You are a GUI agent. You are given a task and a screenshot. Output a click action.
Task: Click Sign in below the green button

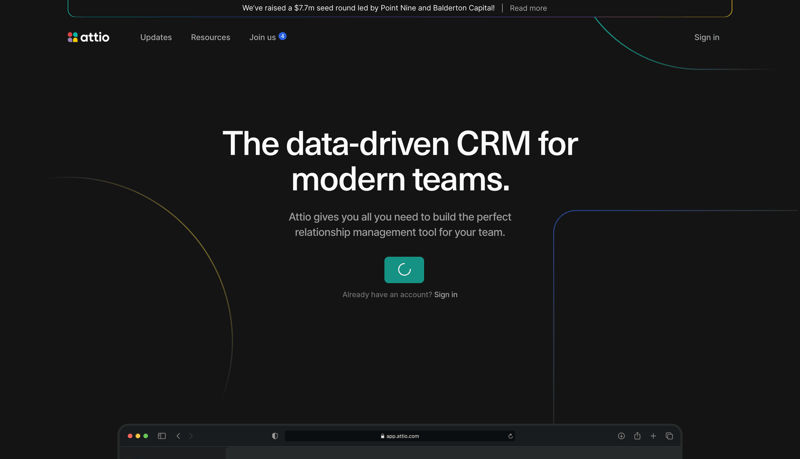(446, 295)
